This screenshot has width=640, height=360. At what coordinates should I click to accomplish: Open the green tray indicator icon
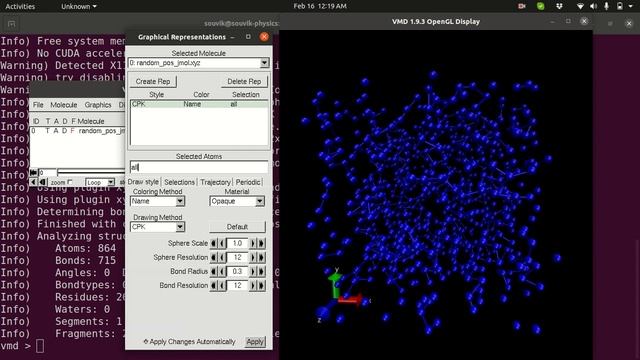tap(540, 6)
